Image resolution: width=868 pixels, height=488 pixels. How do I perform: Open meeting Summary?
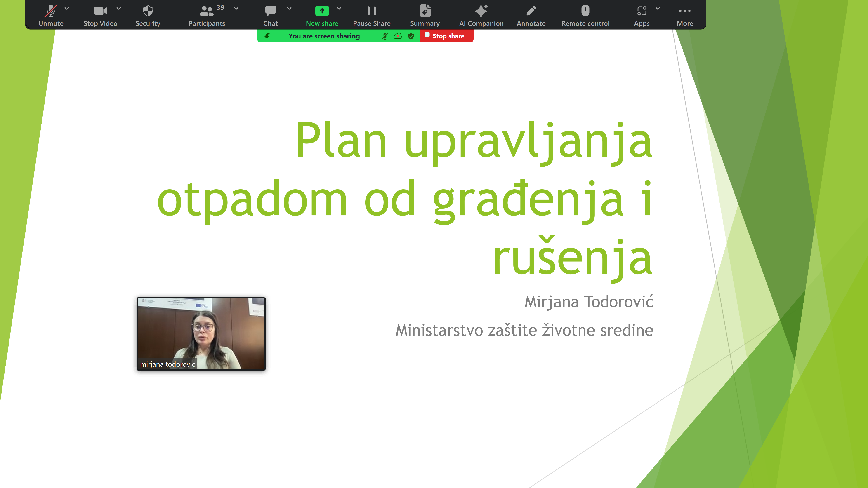click(425, 15)
